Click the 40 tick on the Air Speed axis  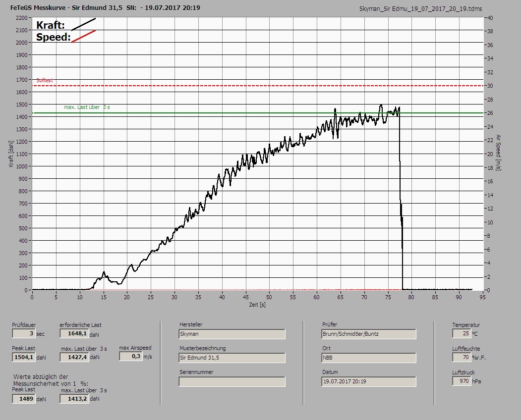tap(490, 18)
